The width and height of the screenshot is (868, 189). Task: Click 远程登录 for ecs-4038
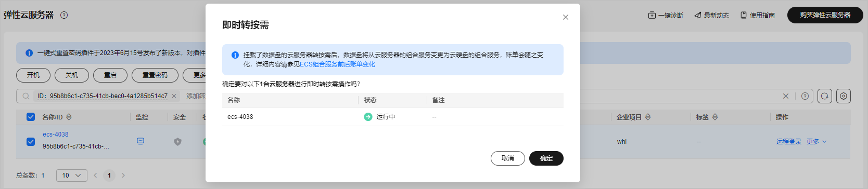789,141
